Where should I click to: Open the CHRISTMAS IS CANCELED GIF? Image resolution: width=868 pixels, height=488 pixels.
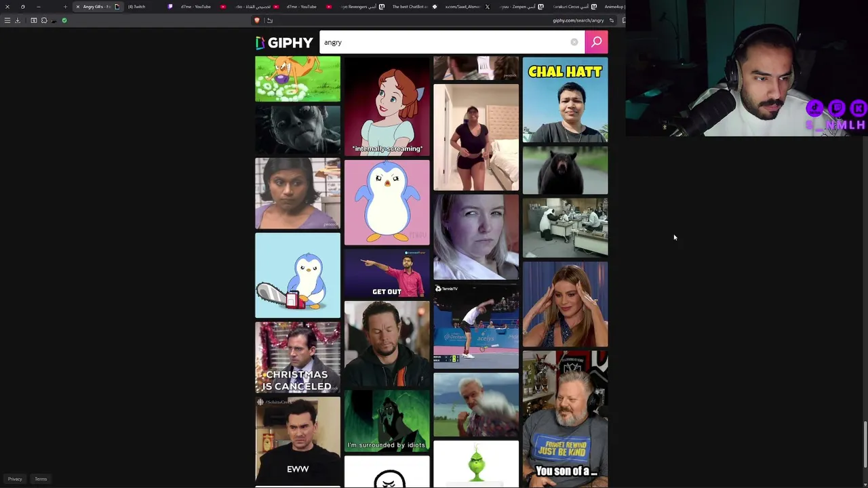tap(298, 357)
